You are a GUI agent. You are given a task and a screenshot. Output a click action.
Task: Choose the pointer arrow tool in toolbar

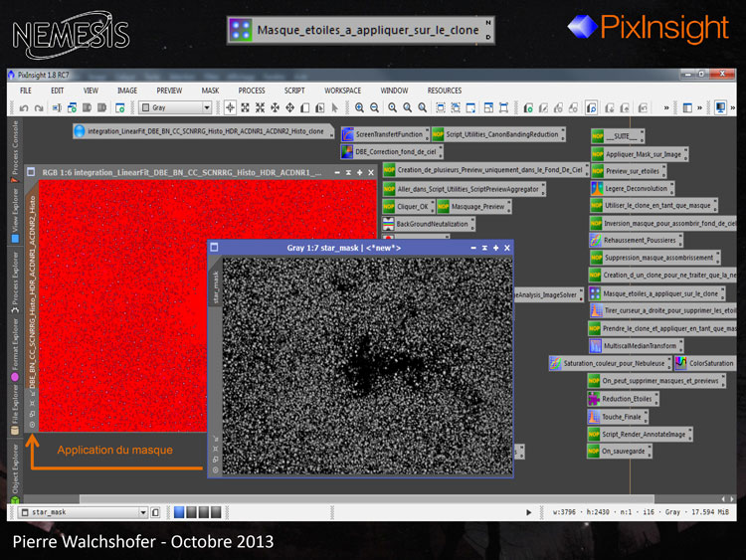[335, 108]
